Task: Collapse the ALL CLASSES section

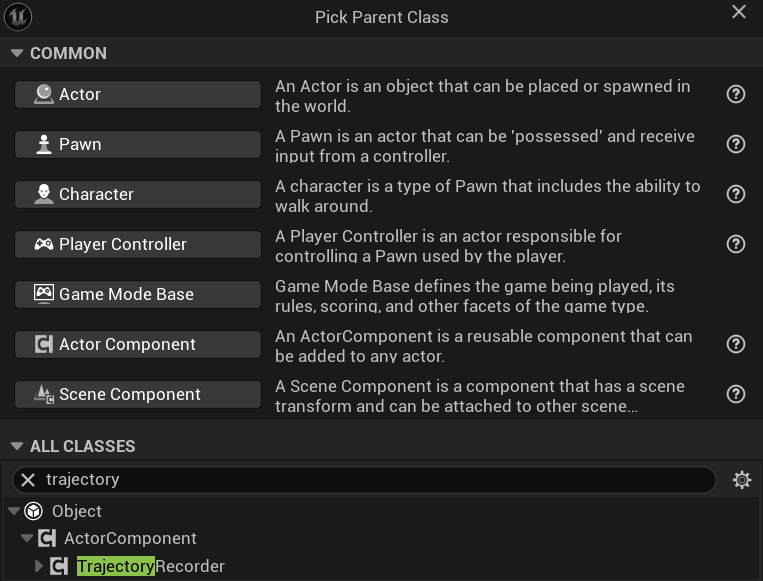Action: 16,446
